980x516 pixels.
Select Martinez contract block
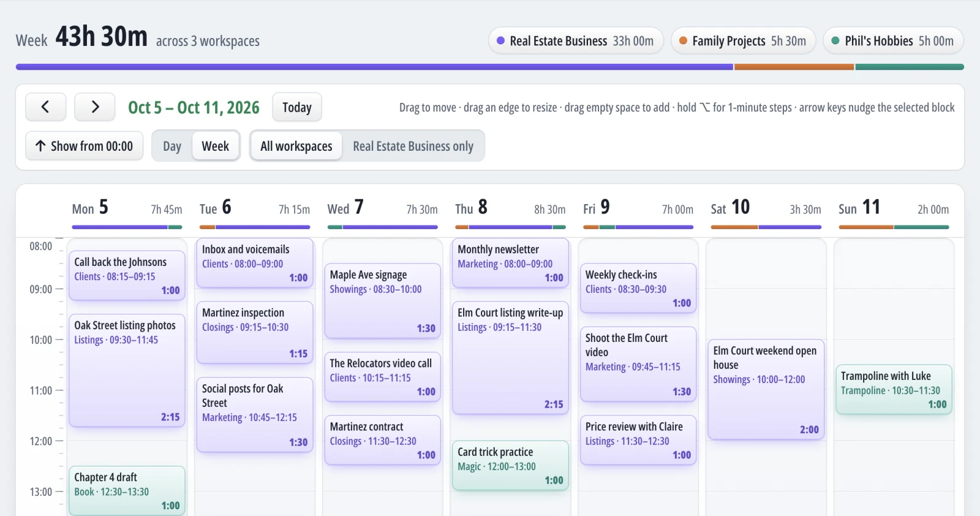pos(382,440)
